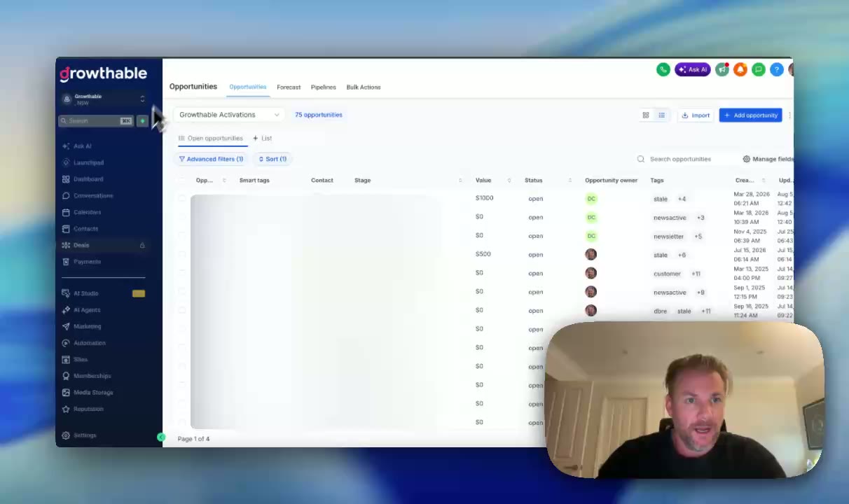Click the Growthable logo
Screen dimensions: 849x504
point(103,73)
